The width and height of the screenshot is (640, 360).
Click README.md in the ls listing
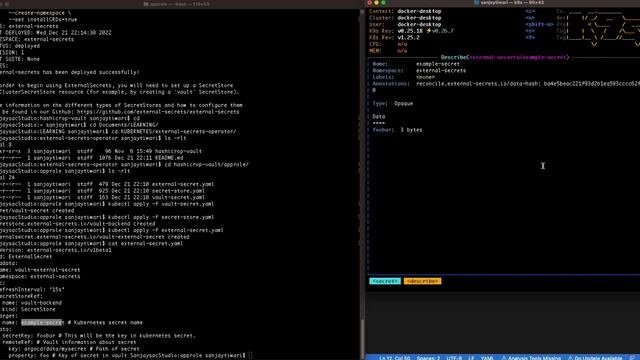tap(169, 158)
